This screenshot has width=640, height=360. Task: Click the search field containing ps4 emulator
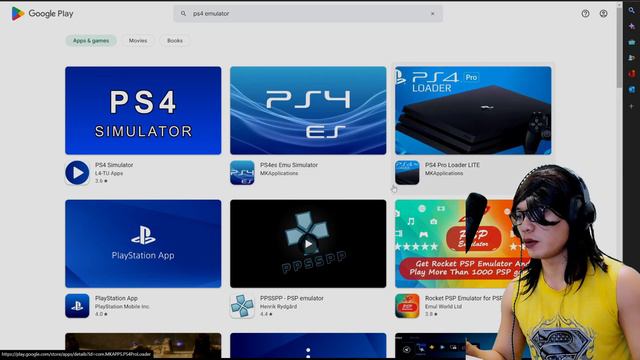click(308, 13)
